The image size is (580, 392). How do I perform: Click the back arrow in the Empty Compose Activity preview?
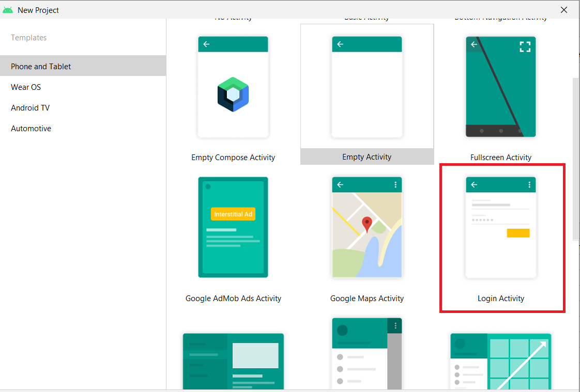click(206, 44)
